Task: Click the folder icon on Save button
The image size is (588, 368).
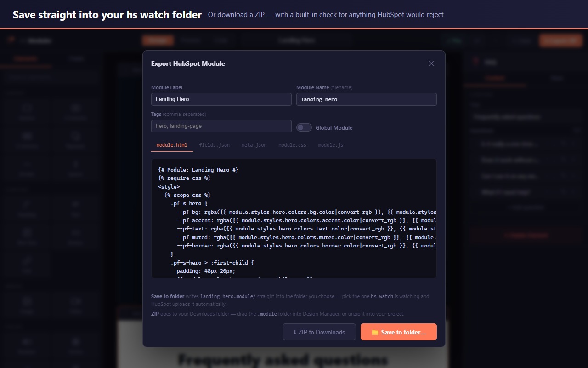Action: (375, 332)
